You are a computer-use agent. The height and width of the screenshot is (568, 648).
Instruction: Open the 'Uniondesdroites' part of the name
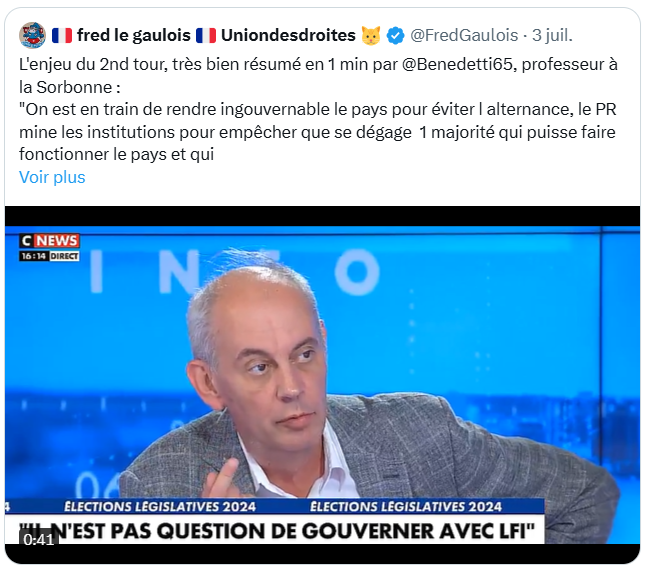point(288,36)
